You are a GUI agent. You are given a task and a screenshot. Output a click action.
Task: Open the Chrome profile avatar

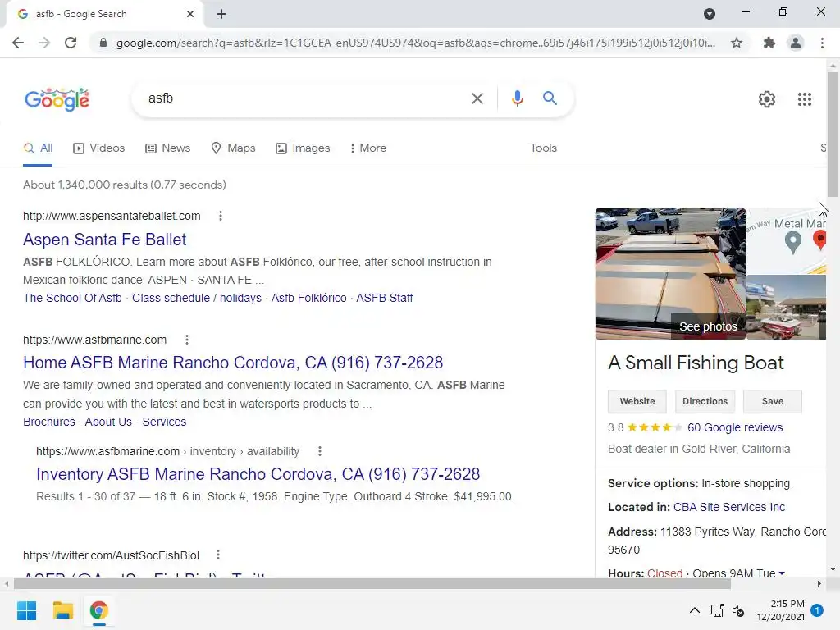click(796, 43)
